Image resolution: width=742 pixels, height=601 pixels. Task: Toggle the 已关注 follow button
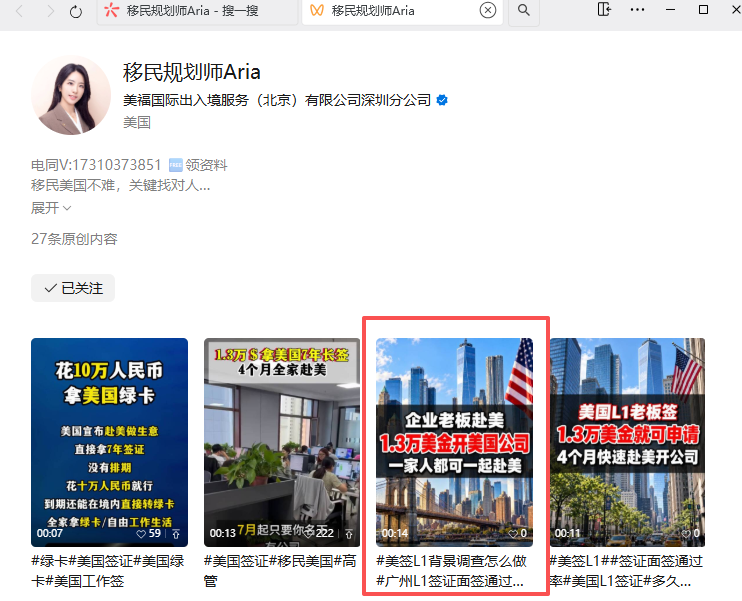[x=73, y=288]
